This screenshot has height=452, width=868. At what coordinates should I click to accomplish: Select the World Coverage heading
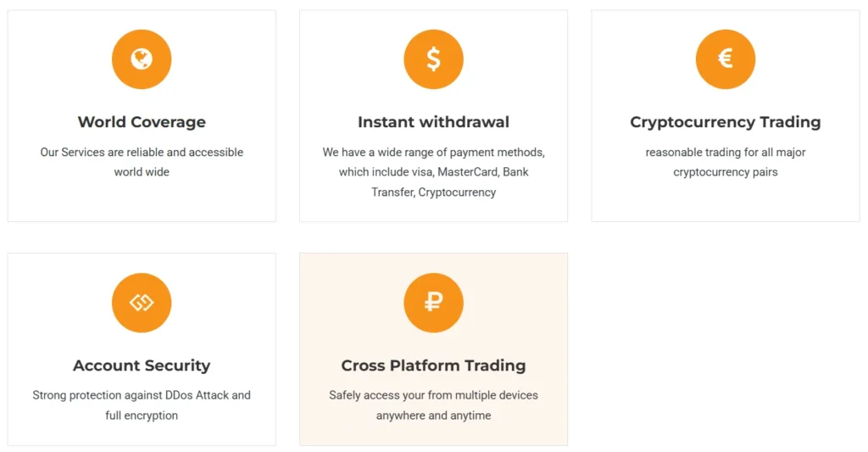[x=142, y=122]
